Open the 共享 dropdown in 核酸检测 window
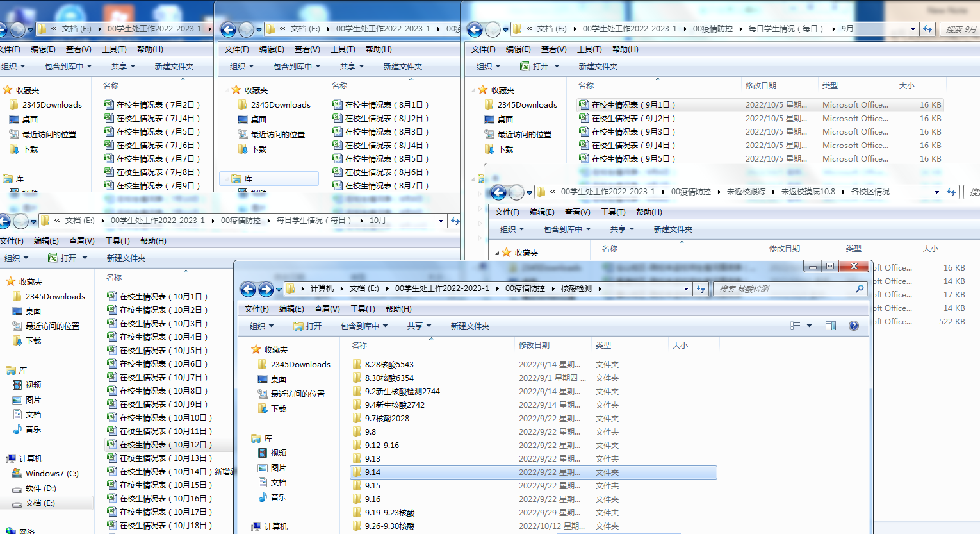This screenshot has width=980, height=534. [x=419, y=326]
